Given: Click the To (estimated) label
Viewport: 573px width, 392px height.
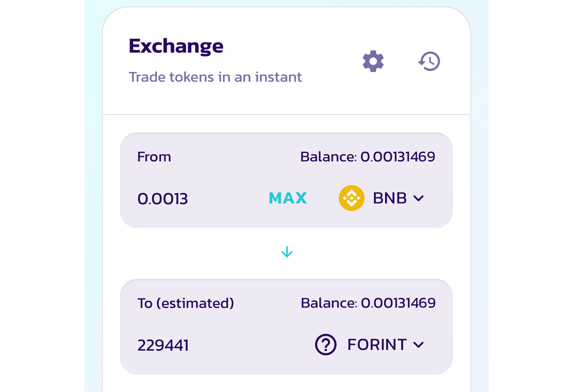Looking at the screenshot, I should click(x=185, y=303).
